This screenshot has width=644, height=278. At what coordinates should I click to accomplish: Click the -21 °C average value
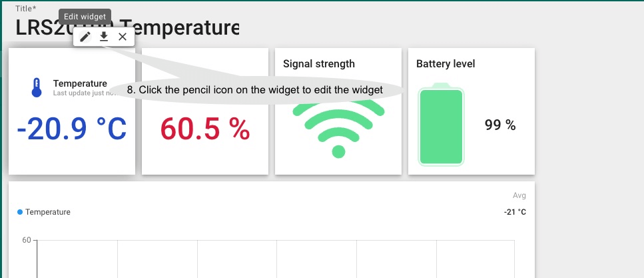(515, 212)
